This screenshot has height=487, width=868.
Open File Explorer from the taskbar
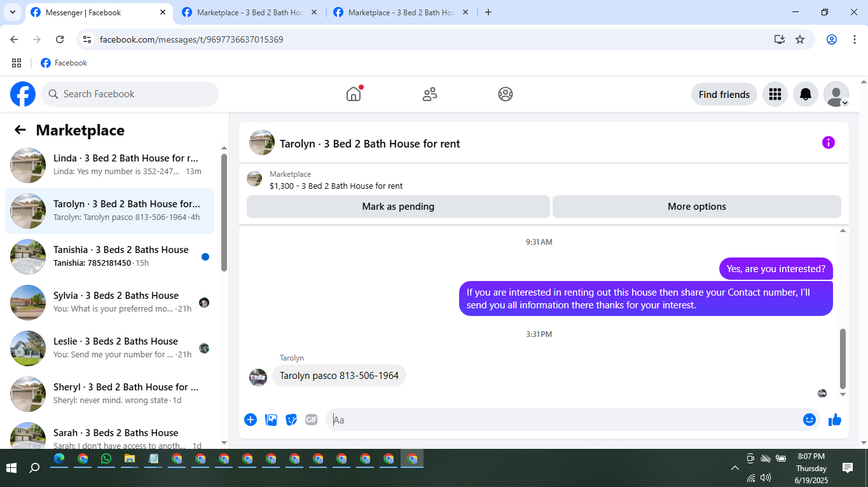click(130, 459)
